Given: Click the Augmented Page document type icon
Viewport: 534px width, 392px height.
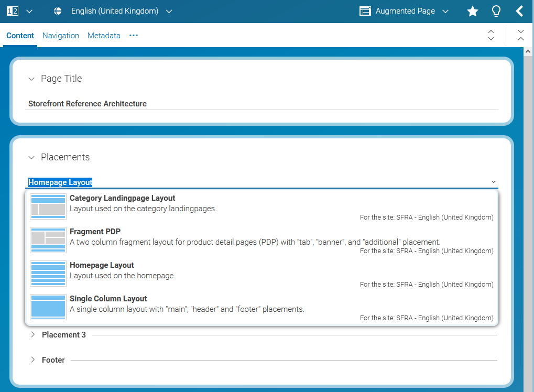Looking at the screenshot, I should 365,11.
